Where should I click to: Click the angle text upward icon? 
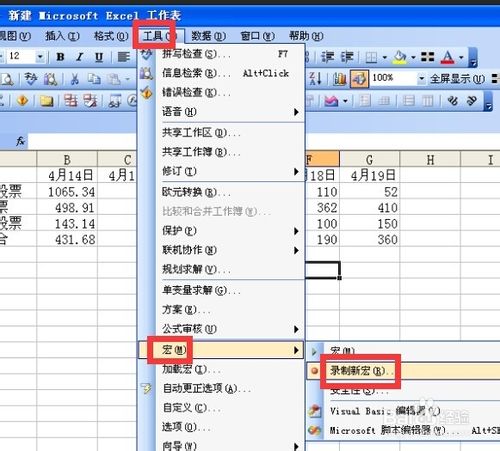(x=472, y=100)
